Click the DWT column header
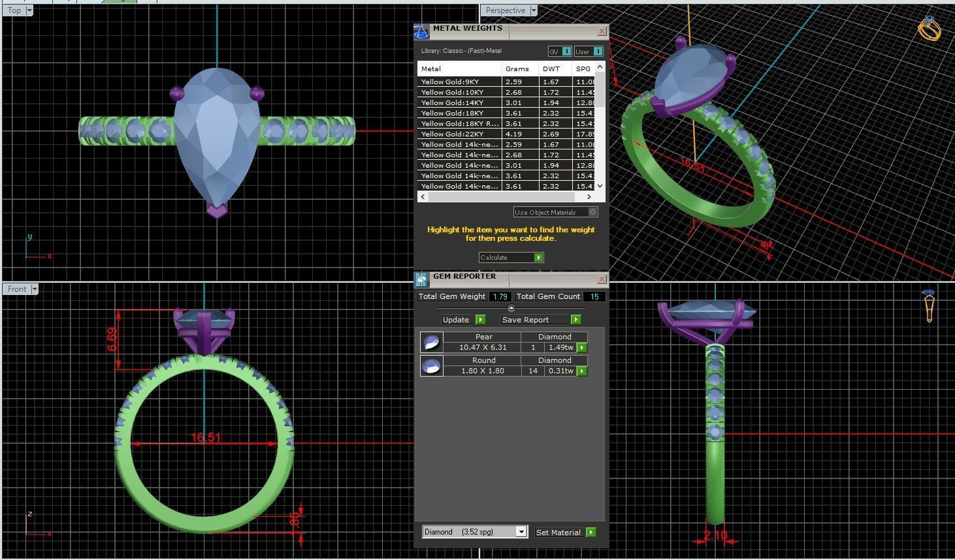This screenshot has width=955, height=560. pos(556,69)
